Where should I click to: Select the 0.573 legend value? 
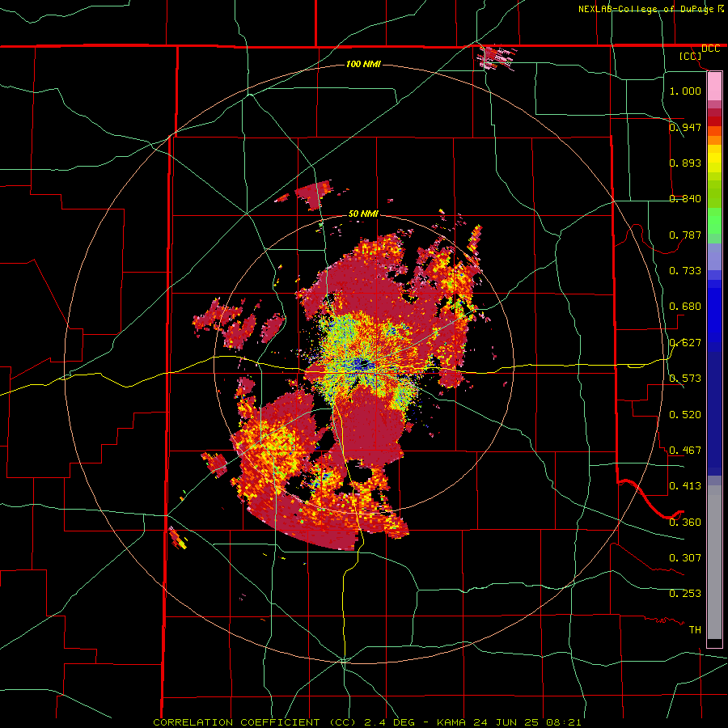click(x=685, y=378)
